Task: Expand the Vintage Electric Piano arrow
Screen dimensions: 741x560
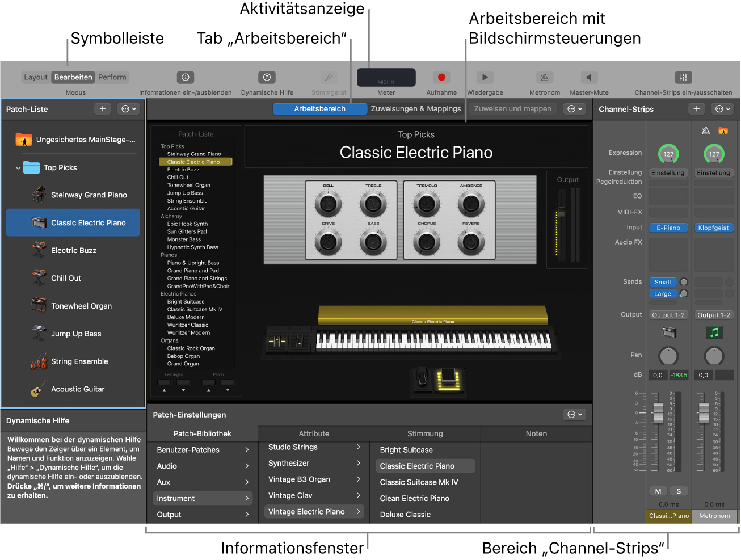Action: 359,512
